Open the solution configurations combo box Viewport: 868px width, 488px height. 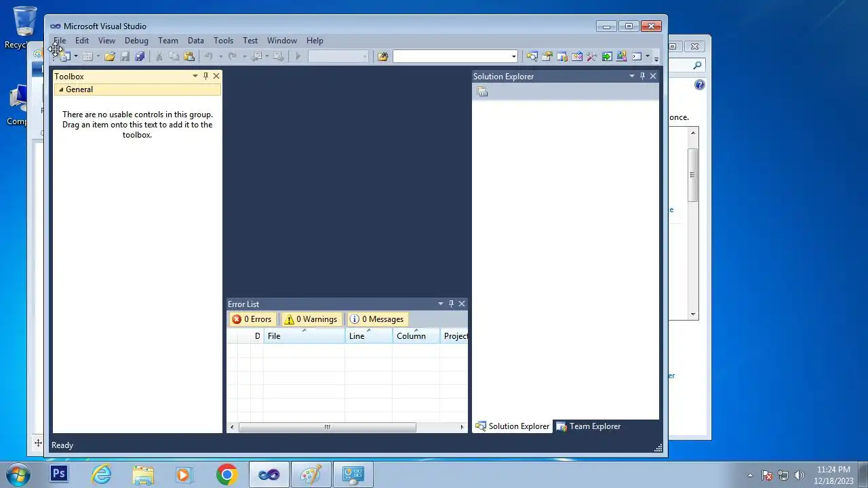[x=338, y=57]
